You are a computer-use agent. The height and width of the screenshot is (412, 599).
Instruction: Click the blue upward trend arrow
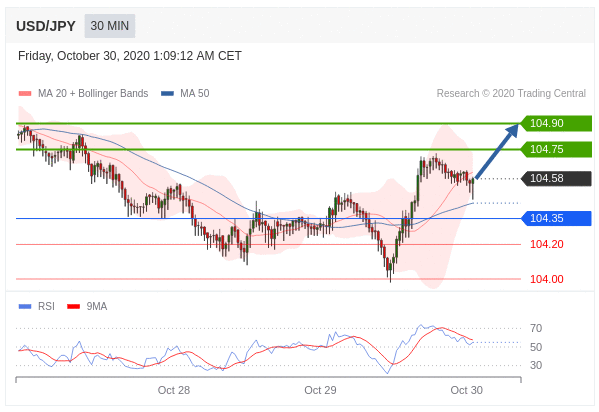(x=497, y=151)
